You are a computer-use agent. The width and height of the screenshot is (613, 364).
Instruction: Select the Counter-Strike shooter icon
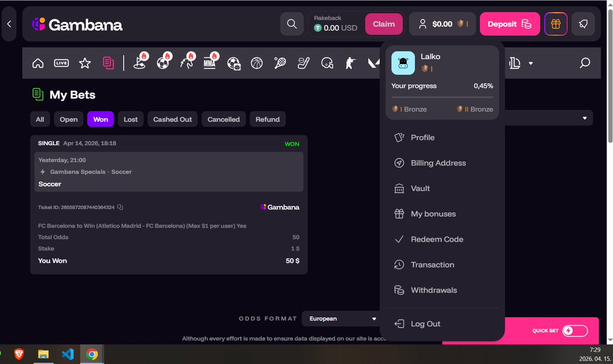pos(350,63)
